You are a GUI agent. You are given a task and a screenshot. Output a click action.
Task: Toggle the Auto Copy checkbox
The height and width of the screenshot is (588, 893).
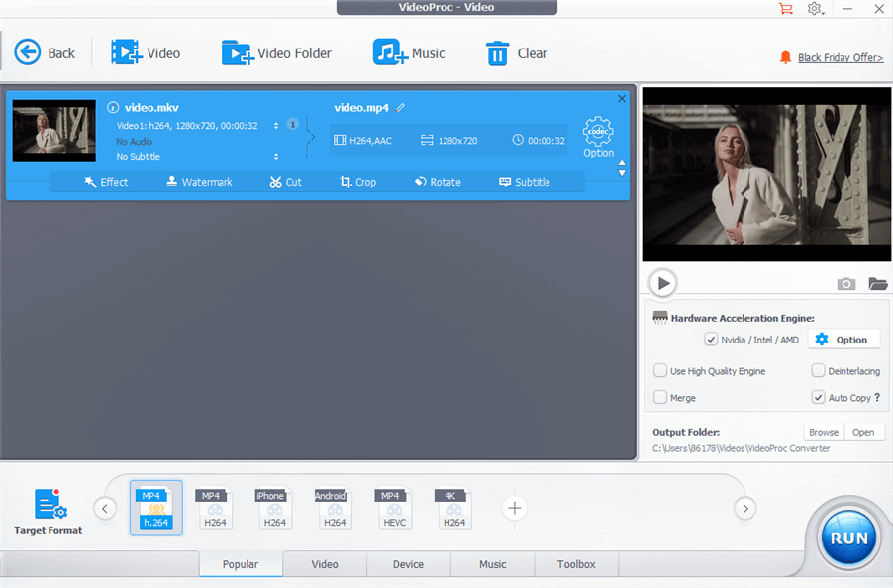coord(818,397)
